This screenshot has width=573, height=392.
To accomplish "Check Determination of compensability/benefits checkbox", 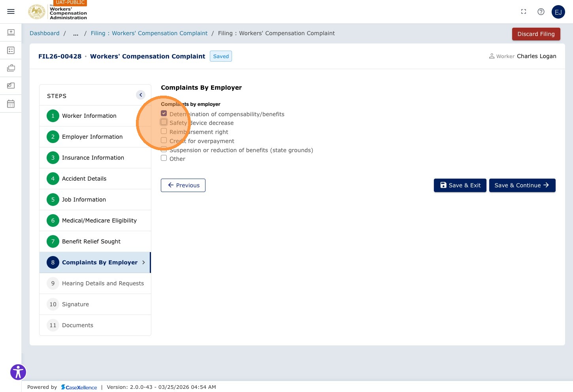I will pyautogui.click(x=164, y=113).
